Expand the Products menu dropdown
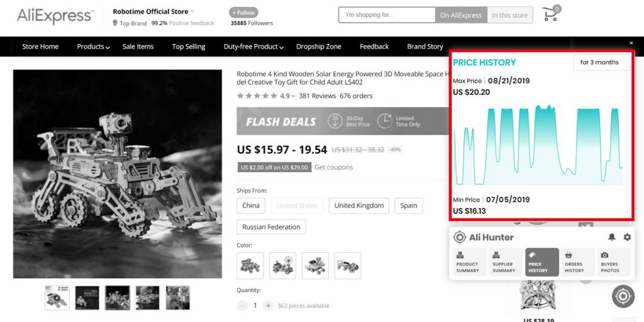Screen dimensions: 644x322 [x=93, y=47]
